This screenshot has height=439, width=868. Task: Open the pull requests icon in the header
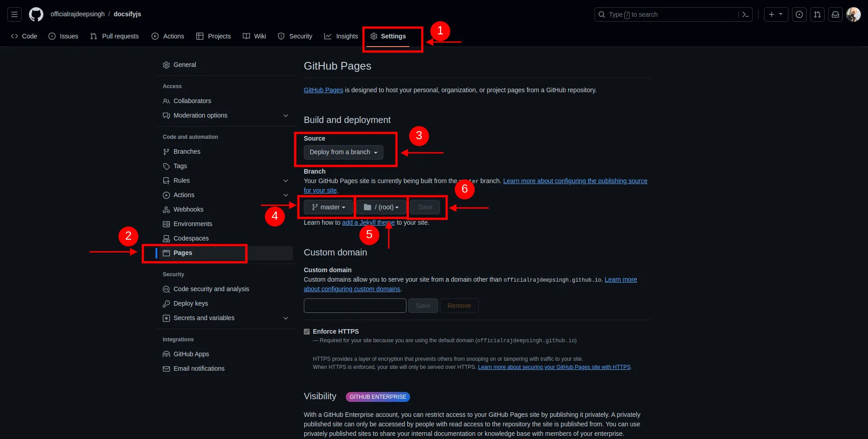(817, 14)
